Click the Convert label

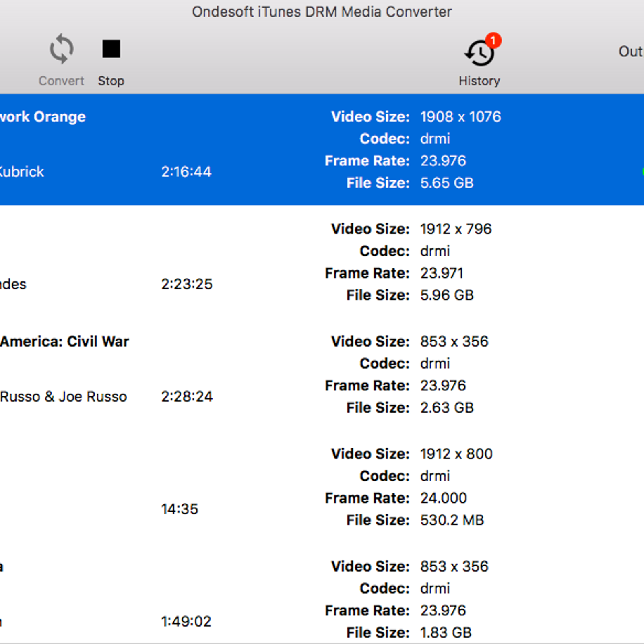(x=61, y=81)
